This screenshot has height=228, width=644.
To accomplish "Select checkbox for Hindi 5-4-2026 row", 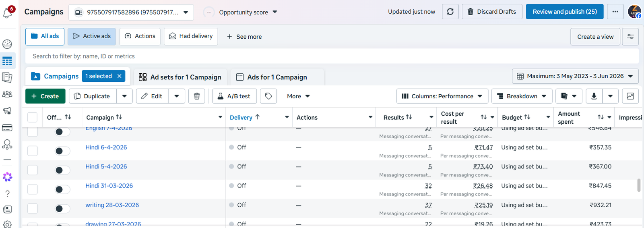I will [32, 170].
